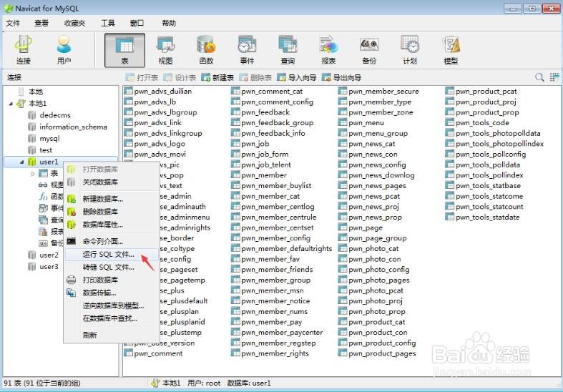Click 导入向导 button
This screenshot has height=392, width=563.
click(297, 77)
